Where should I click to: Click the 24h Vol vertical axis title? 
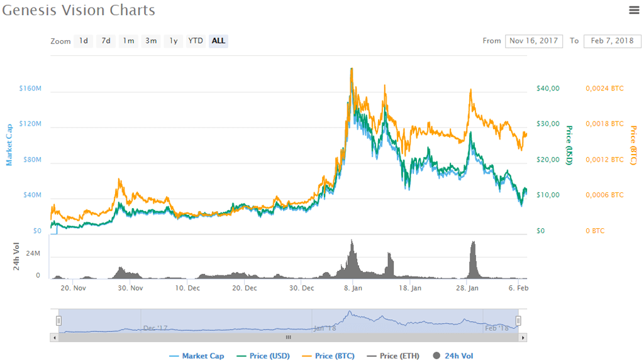(16, 256)
